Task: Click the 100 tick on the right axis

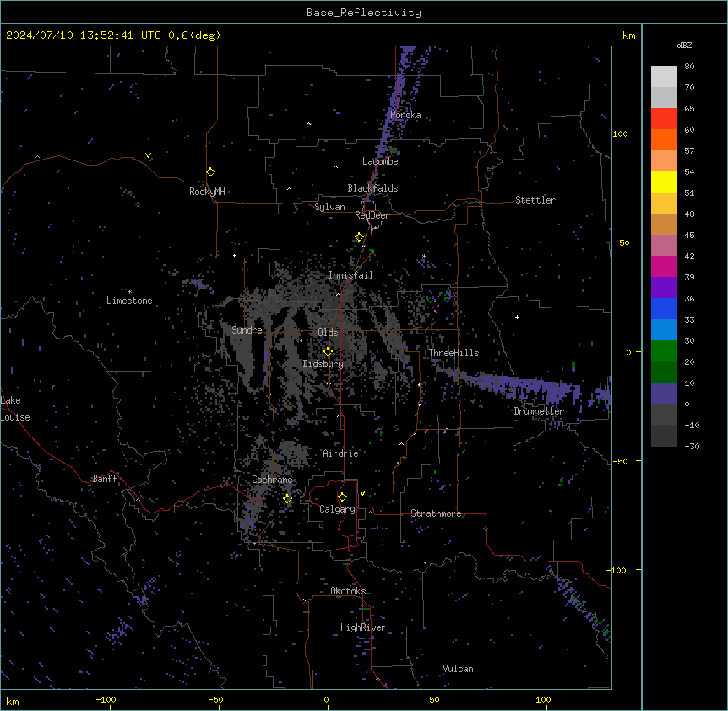Action: (x=620, y=134)
